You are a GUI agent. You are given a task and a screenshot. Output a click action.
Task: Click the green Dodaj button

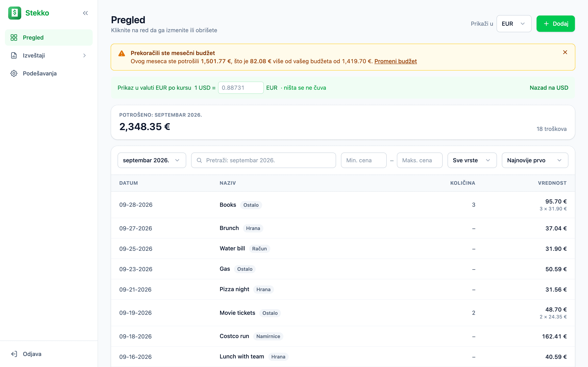[x=556, y=24]
